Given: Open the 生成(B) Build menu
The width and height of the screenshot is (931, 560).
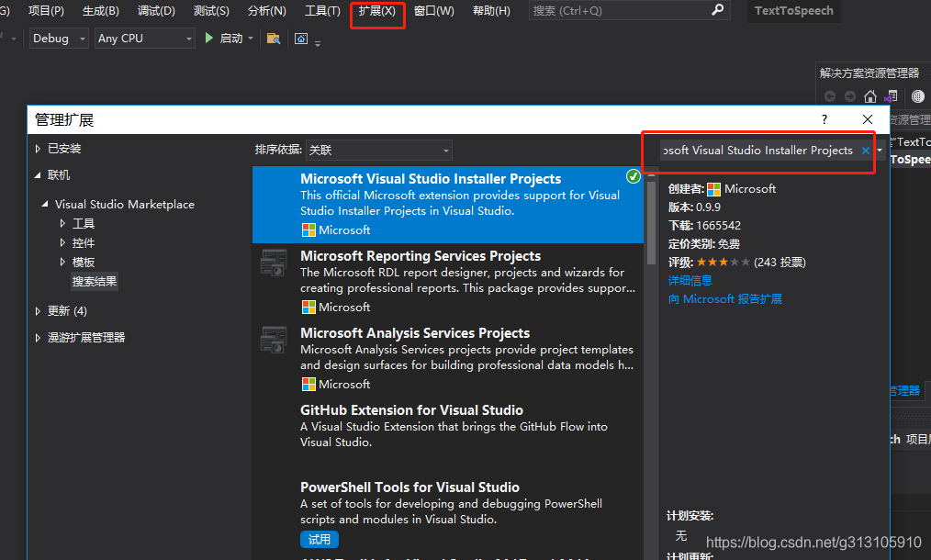Looking at the screenshot, I should [x=100, y=11].
